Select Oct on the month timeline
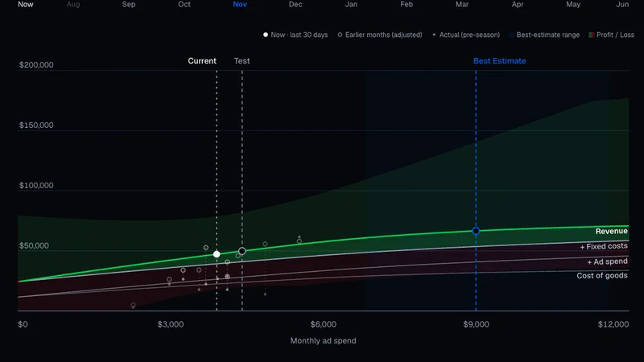The image size is (644, 362). pos(184,5)
